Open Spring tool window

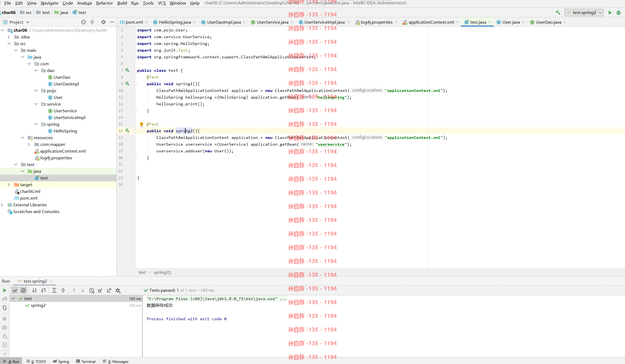(x=61, y=361)
